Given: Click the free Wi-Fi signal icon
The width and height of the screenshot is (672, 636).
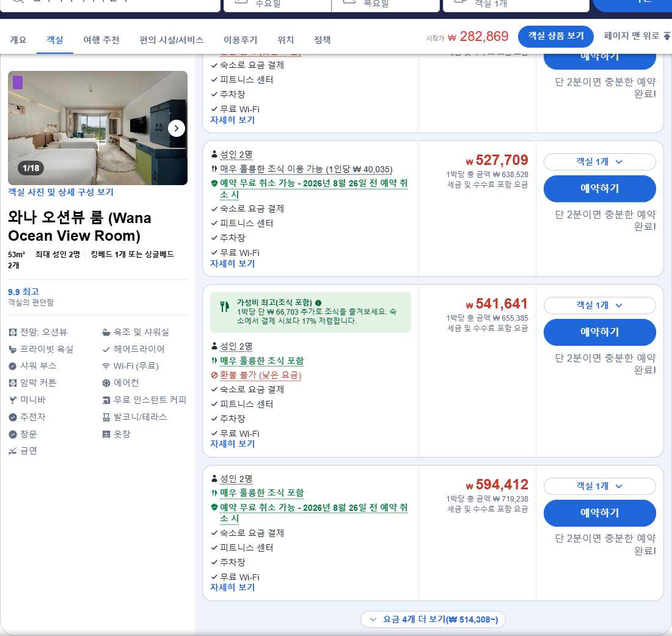Looking at the screenshot, I should tap(106, 366).
